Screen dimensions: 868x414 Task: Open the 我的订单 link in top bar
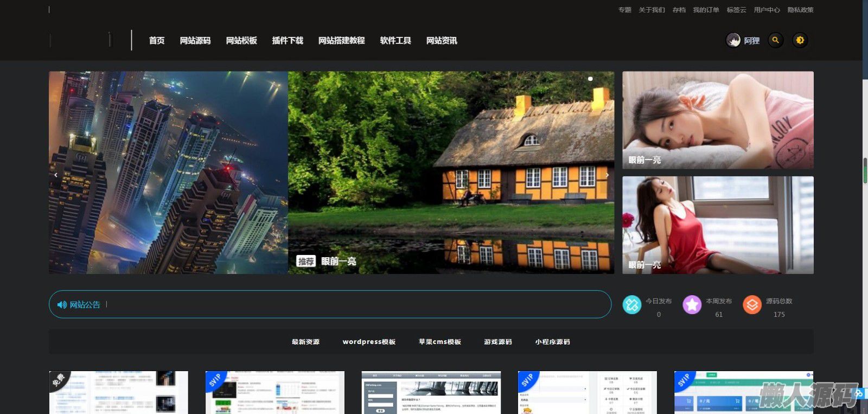click(x=706, y=10)
